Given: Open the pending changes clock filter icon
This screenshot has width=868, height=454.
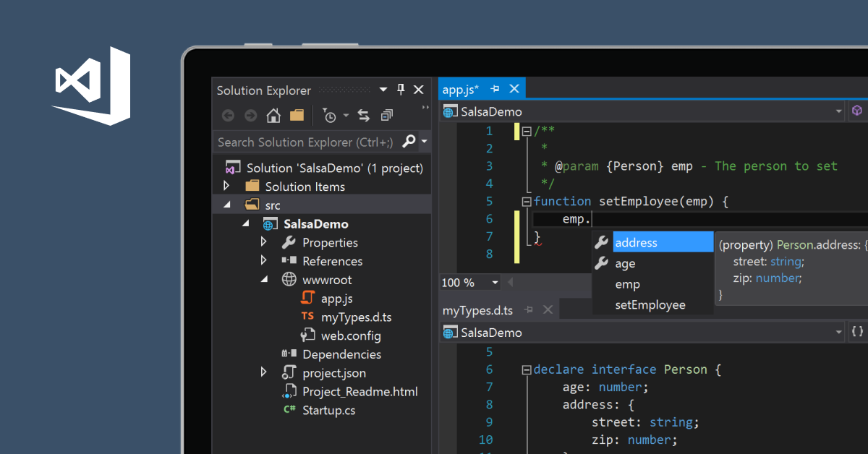Looking at the screenshot, I should coord(331,115).
